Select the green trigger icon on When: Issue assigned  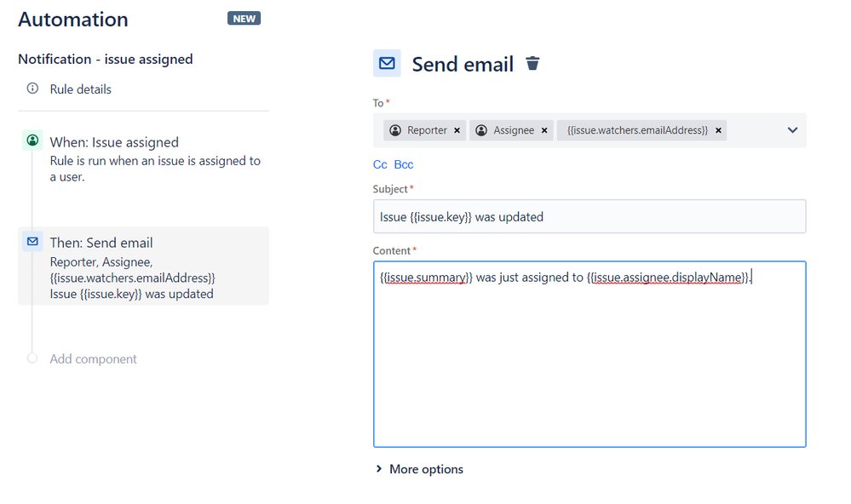click(x=32, y=142)
